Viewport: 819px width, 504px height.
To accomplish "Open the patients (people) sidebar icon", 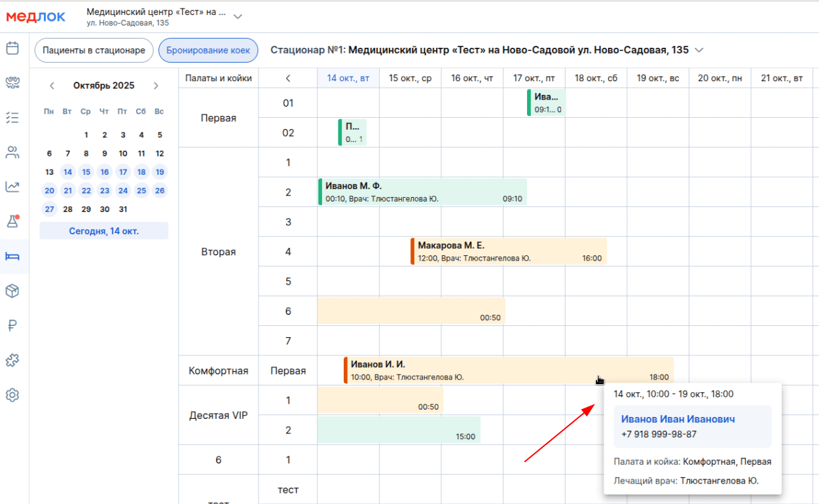I will [12, 153].
